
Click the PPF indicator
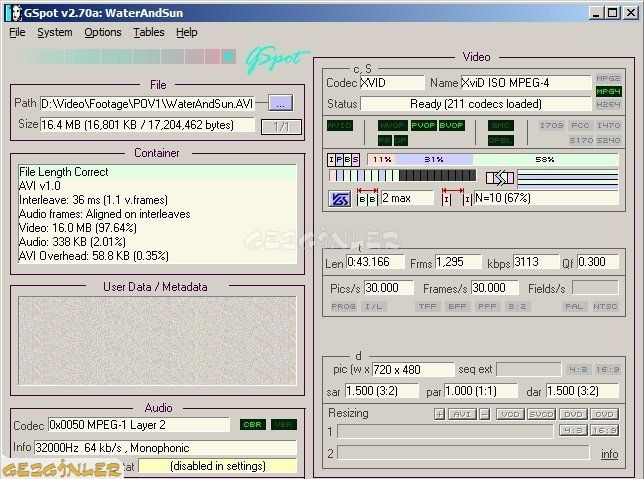(487, 306)
